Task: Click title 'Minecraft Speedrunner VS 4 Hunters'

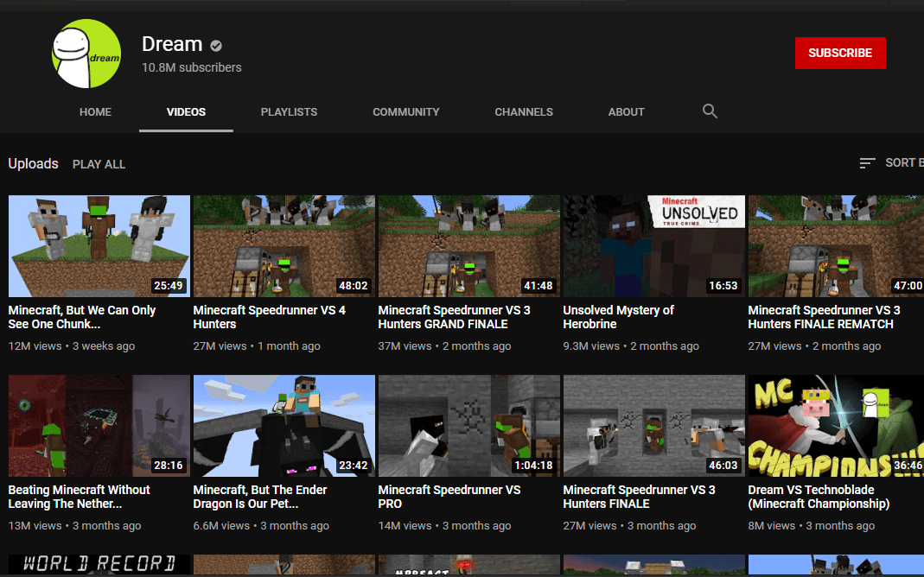Action: tap(270, 317)
